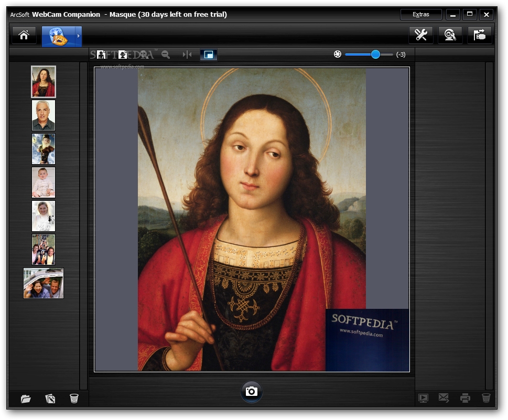Viewport: 508px width, 420px height.
Task: Open the Extras menu
Action: pyautogui.click(x=421, y=14)
